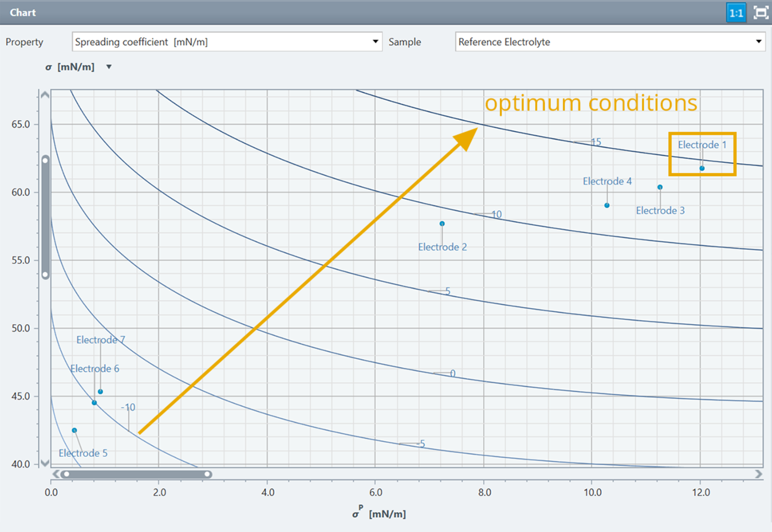
Task: Click the vertical scroll down arrow
Action: coord(45,462)
